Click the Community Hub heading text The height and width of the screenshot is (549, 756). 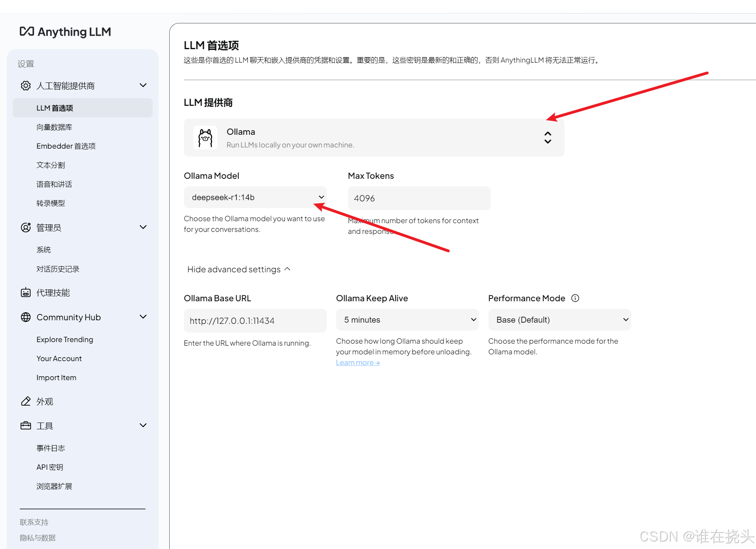[x=69, y=317]
